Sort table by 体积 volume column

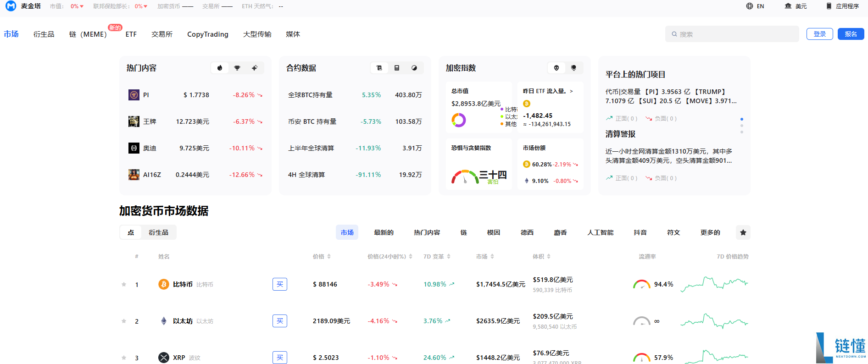(541, 256)
